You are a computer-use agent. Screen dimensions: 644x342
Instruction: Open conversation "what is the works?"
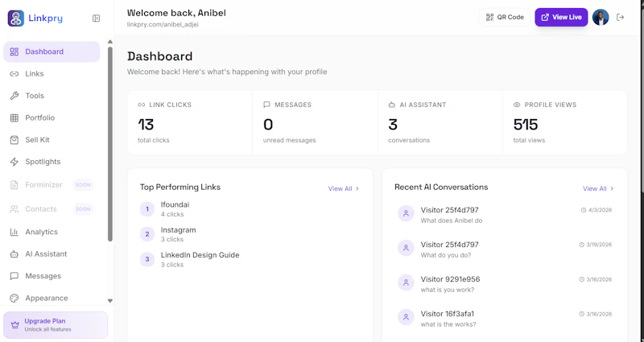coord(505,319)
